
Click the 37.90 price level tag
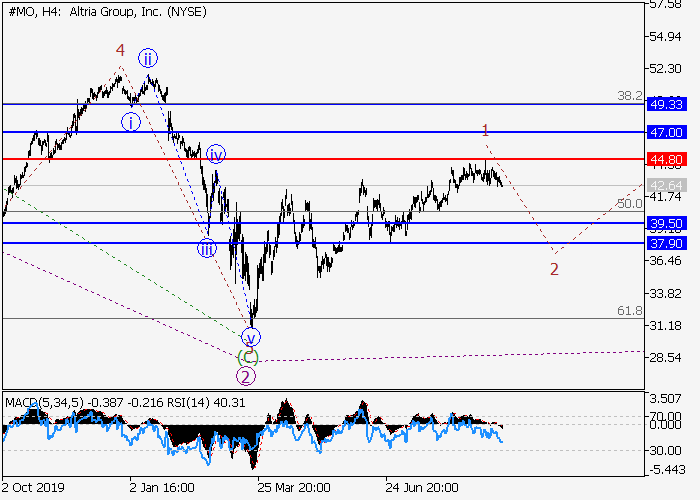(665, 243)
